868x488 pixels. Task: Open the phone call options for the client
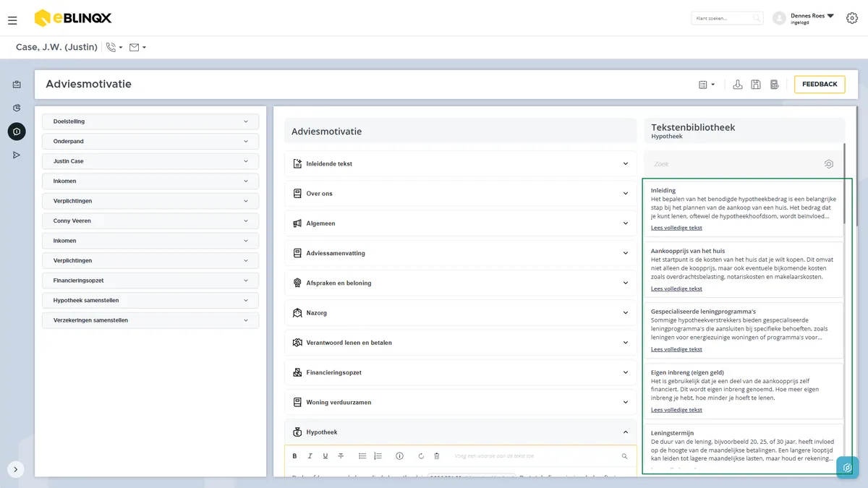114,48
